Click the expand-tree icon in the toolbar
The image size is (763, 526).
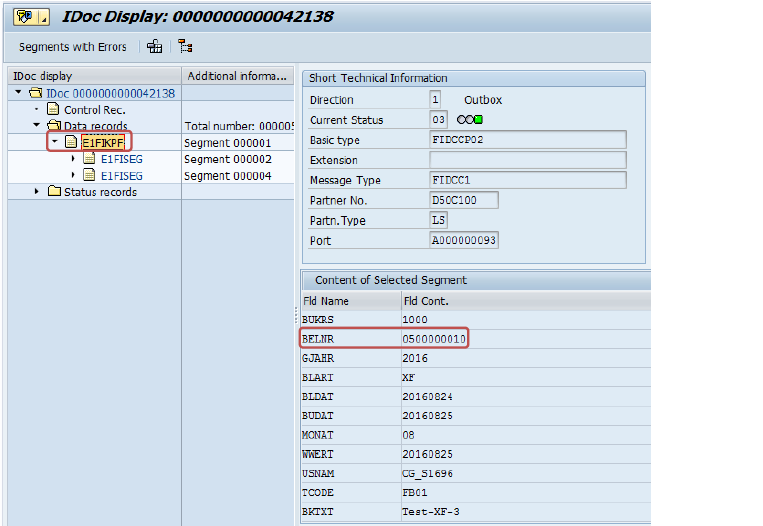186,46
